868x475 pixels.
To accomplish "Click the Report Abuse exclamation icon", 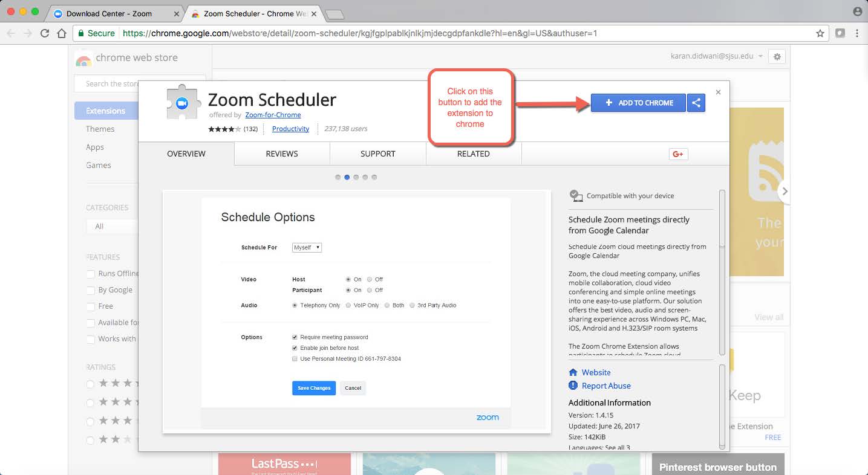I will pyautogui.click(x=573, y=386).
